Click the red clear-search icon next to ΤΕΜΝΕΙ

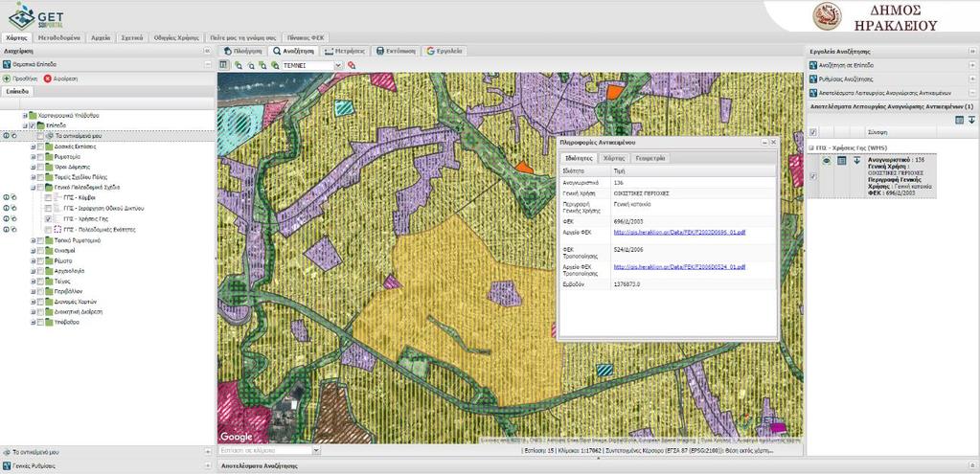point(352,65)
